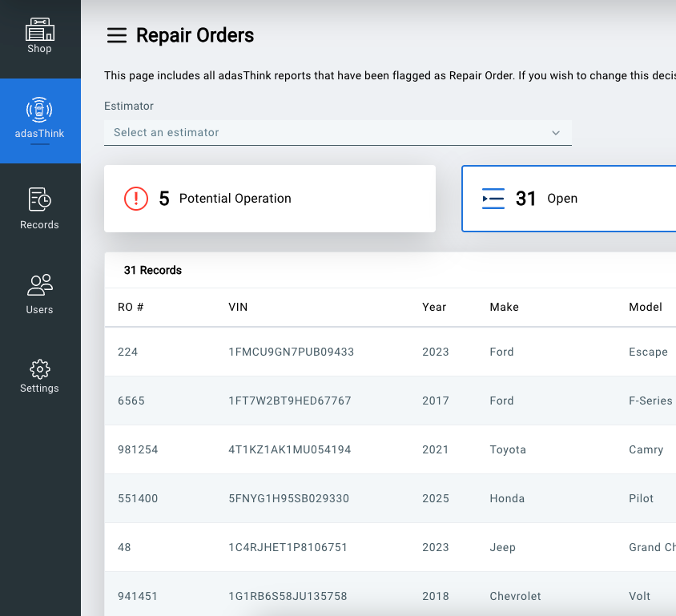The height and width of the screenshot is (616, 676).
Task: Click the blue Open list icon
Action: click(x=493, y=199)
